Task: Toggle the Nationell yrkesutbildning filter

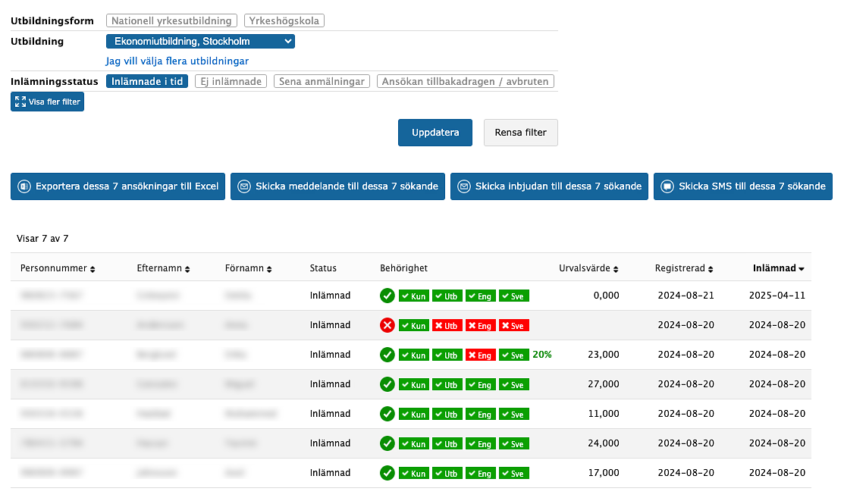Action: (171, 20)
